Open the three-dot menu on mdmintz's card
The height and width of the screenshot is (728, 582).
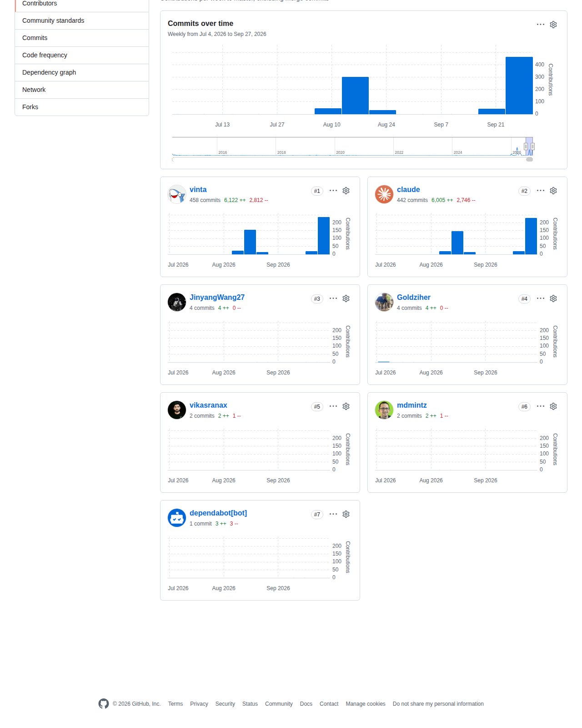point(541,406)
